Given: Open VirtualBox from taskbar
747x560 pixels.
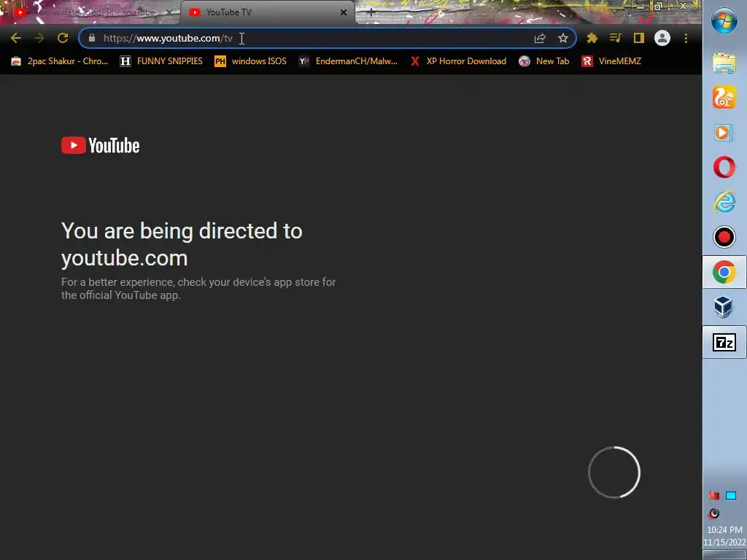Looking at the screenshot, I should coord(724,307).
